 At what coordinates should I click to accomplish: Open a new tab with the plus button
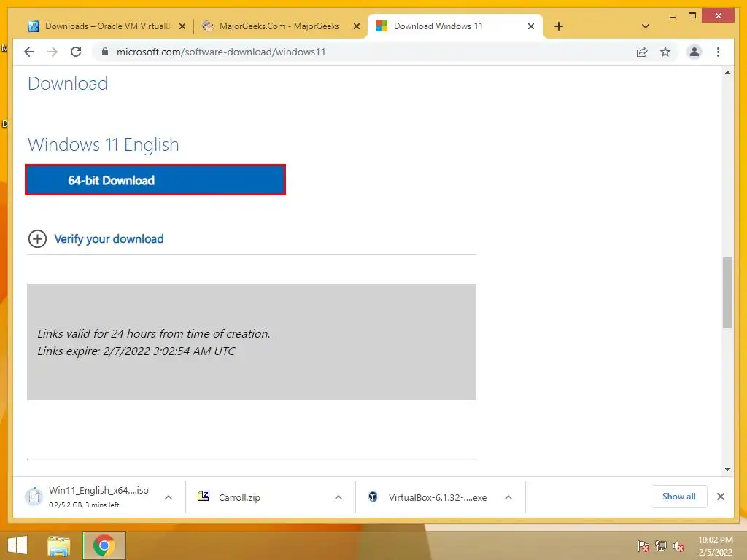click(558, 26)
